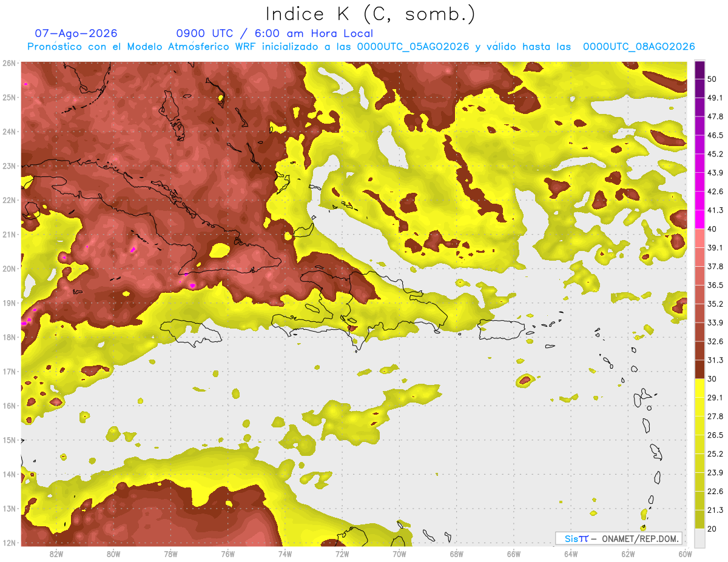Click the latitude label "12N"
Screen dimensions: 728x562
pyautogui.click(x=8, y=543)
